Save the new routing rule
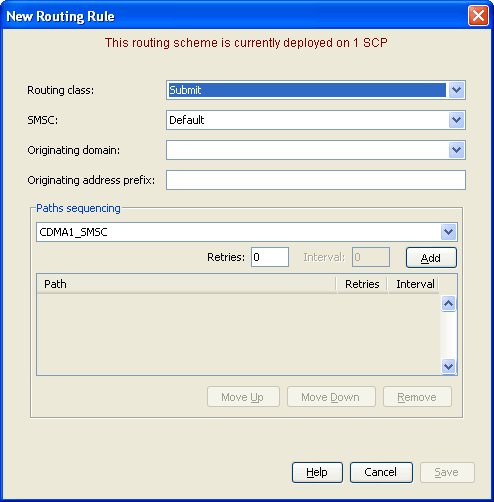The height and width of the screenshot is (502, 494). click(447, 472)
